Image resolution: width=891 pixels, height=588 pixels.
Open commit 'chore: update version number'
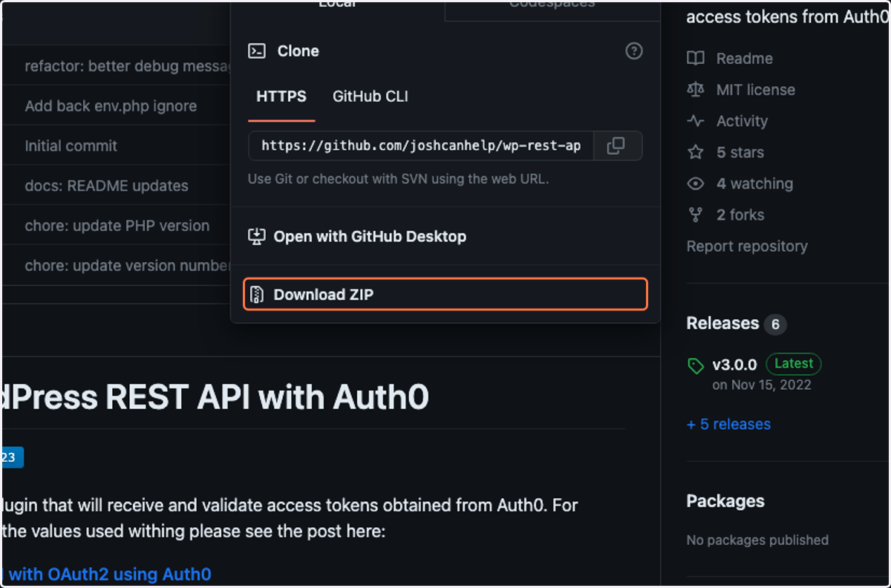127,266
